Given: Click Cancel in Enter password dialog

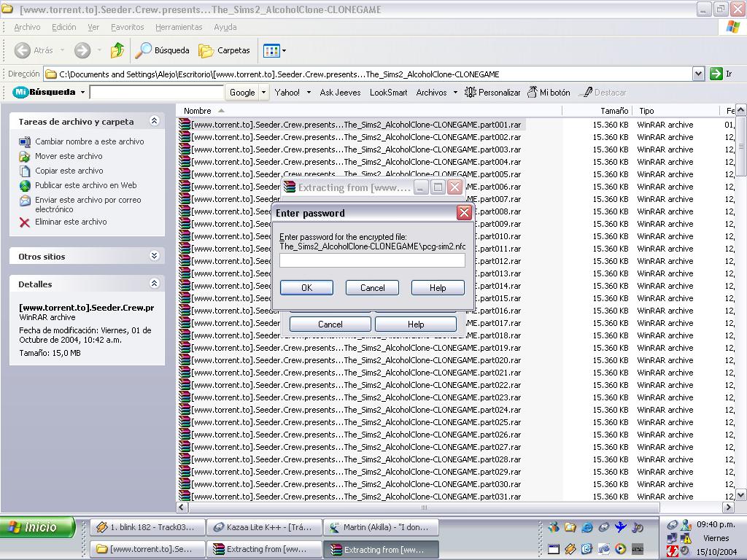Looking at the screenshot, I should 372,287.
